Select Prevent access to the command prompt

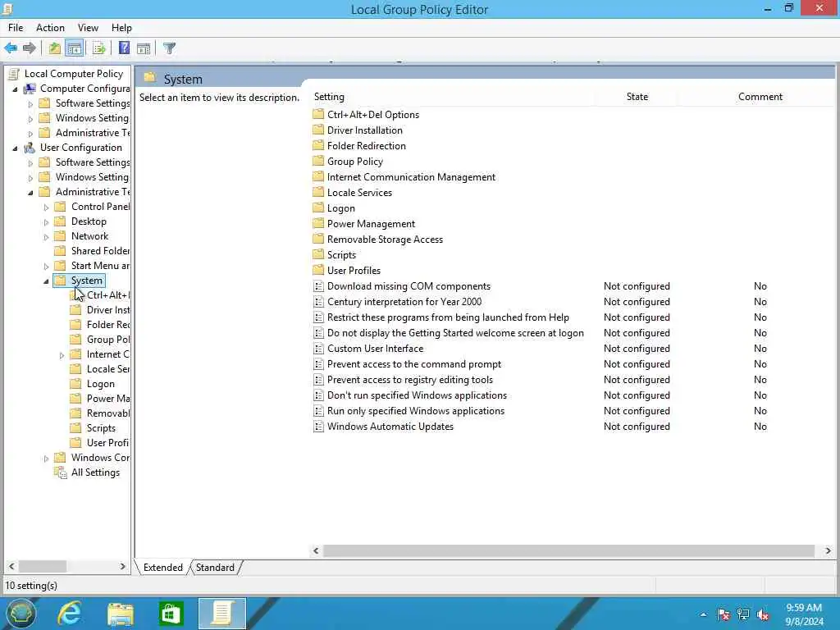pos(414,364)
